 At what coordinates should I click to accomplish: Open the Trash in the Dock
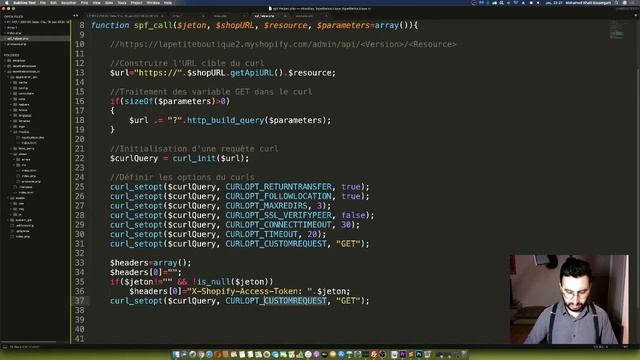[463, 354]
